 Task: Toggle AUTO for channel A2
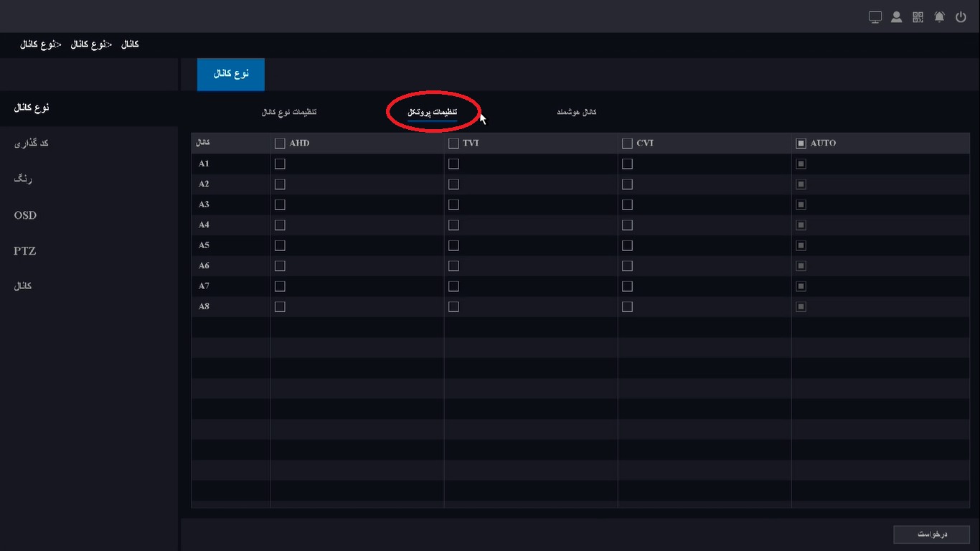(x=801, y=184)
